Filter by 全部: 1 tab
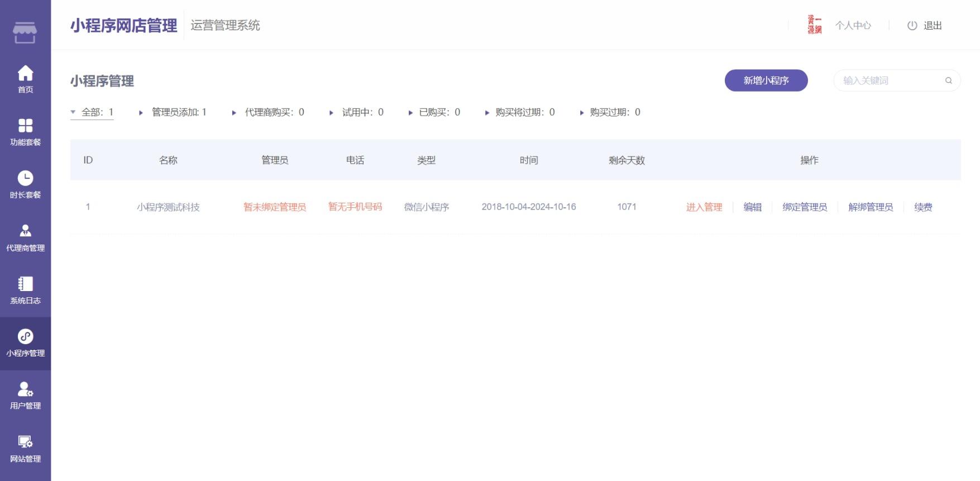 pyautogui.click(x=92, y=112)
